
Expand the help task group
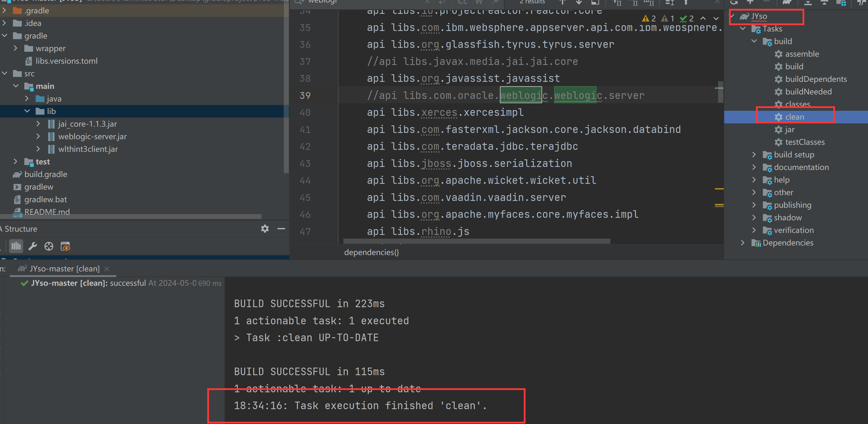coord(754,180)
